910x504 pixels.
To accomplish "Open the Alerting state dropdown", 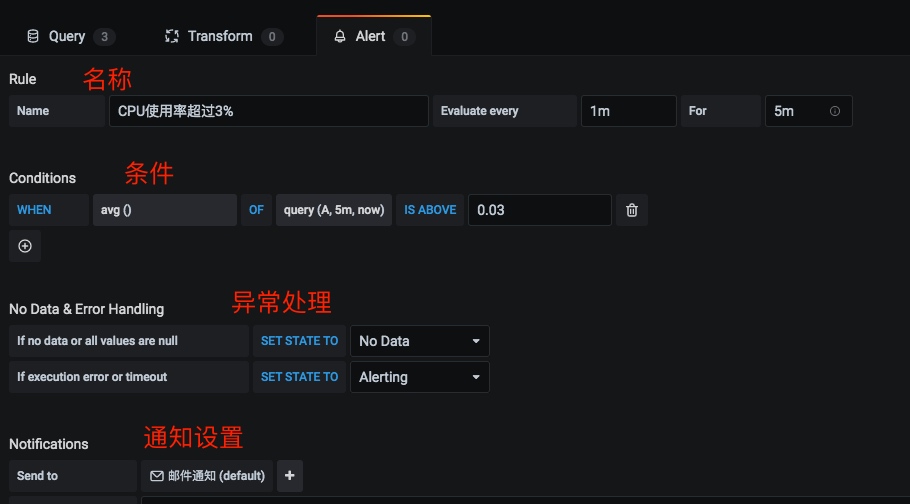I will [419, 377].
